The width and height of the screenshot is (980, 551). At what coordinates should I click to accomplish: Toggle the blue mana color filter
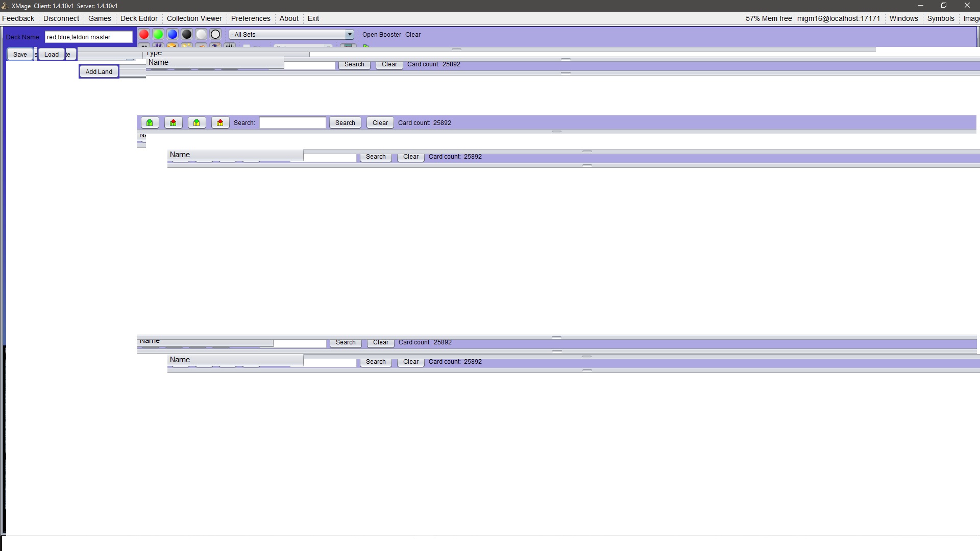click(173, 34)
